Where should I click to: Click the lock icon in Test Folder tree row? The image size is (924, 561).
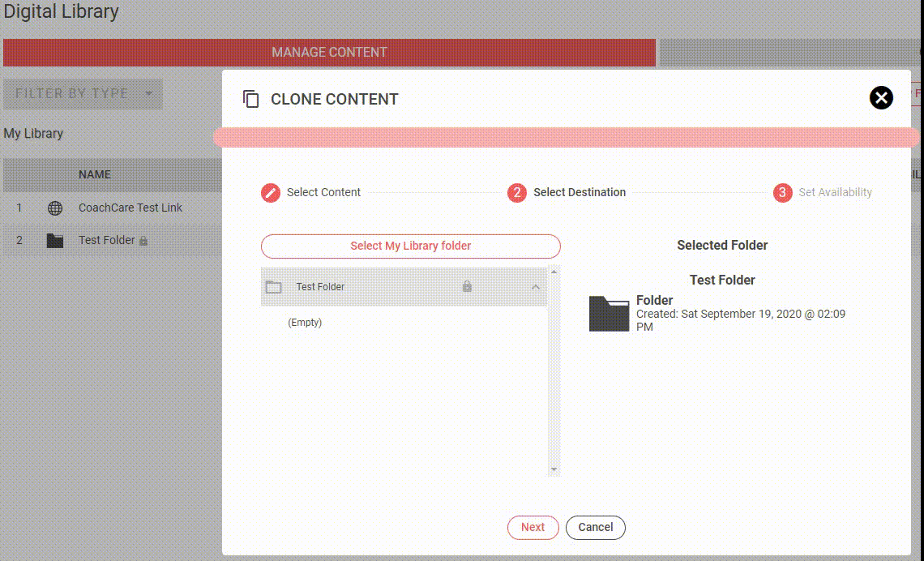tap(467, 287)
